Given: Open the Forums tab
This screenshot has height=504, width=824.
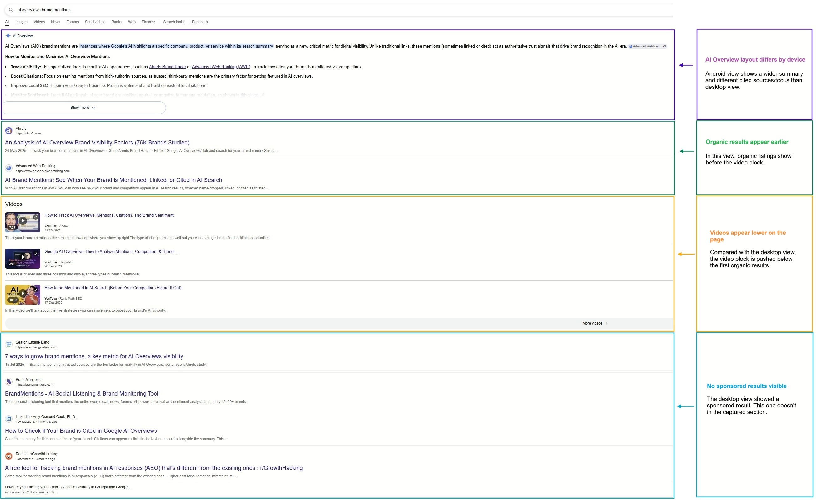Looking at the screenshot, I should pos(73,22).
